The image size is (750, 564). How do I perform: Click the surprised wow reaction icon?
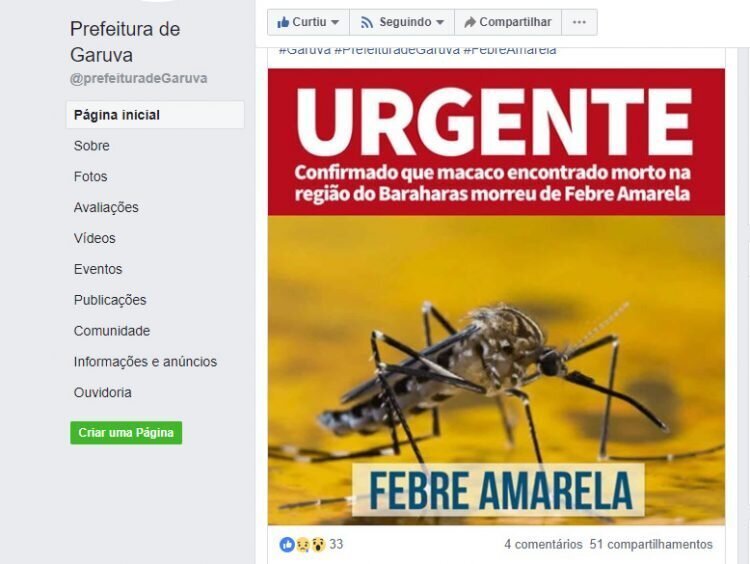(318, 544)
